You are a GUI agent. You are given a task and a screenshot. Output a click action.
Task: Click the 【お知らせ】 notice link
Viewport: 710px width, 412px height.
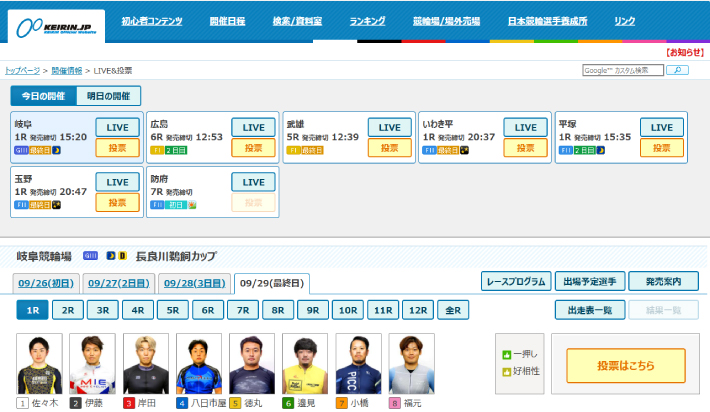[685, 53]
